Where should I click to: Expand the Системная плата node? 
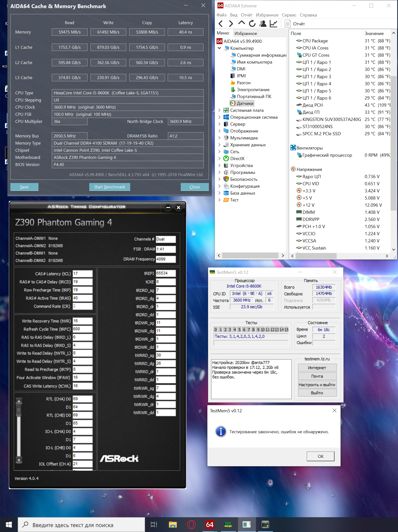[219, 110]
